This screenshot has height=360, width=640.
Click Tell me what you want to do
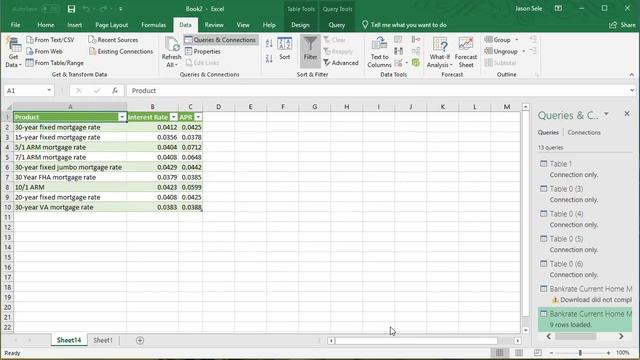404,25
